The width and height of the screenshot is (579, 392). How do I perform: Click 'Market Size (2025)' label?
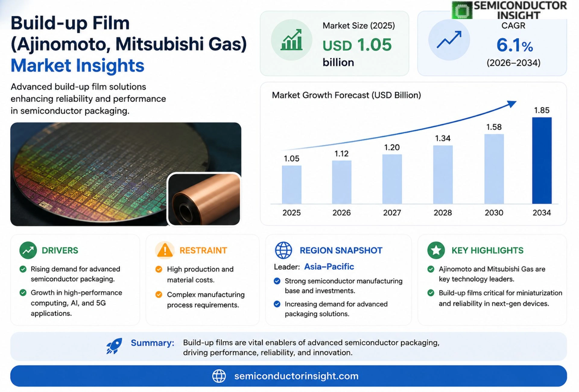pyautogui.click(x=359, y=26)
